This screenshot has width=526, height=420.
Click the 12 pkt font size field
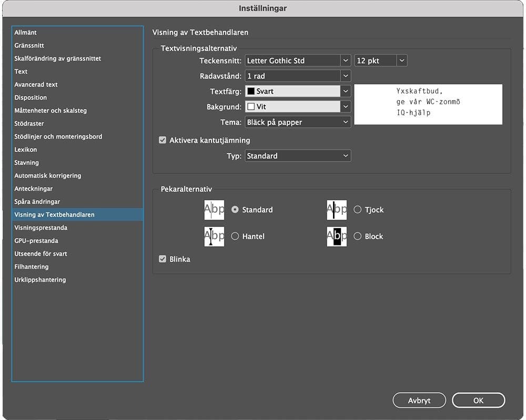[376, 60]
